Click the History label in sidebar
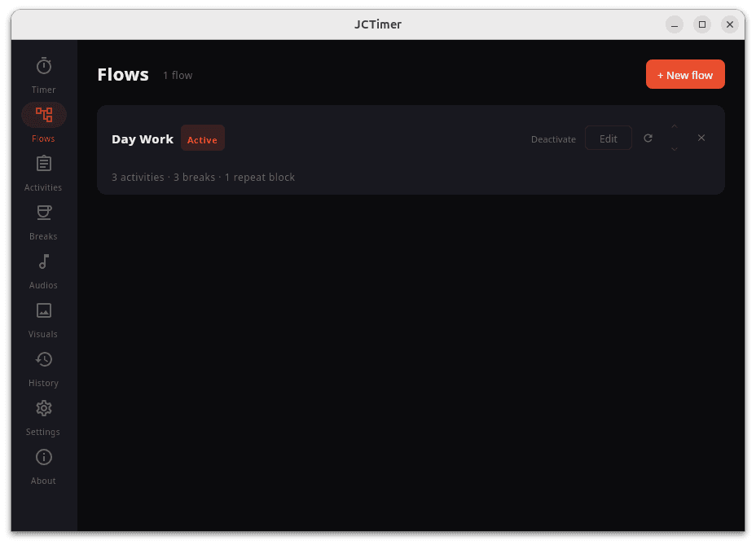This screenshot has width=756, height=545. click(x=43, y=383)
